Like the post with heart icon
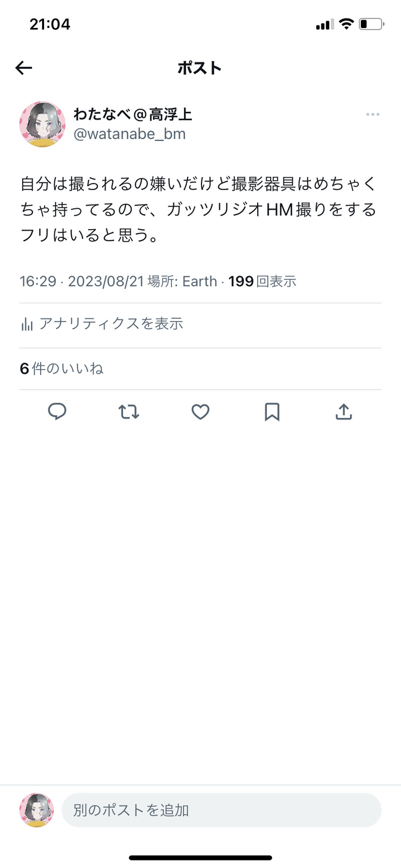Image resolution: width=401 pixels, height=868 pixels. click(x=200, y=412)
